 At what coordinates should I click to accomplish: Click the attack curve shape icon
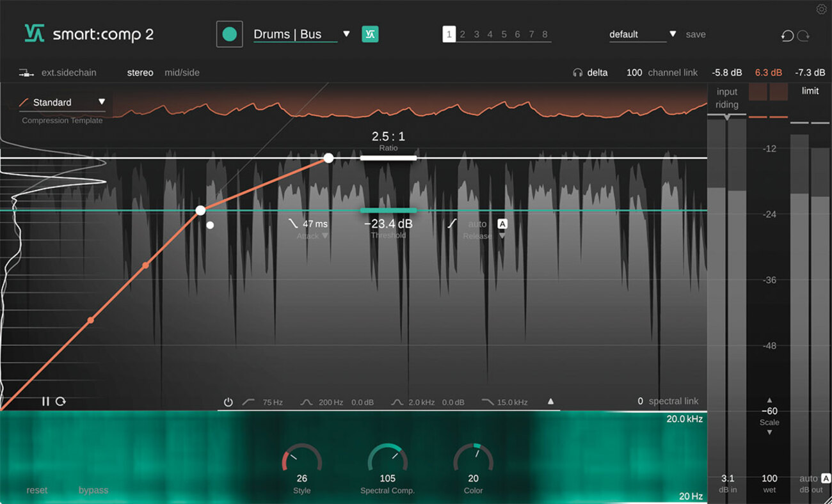293,224
